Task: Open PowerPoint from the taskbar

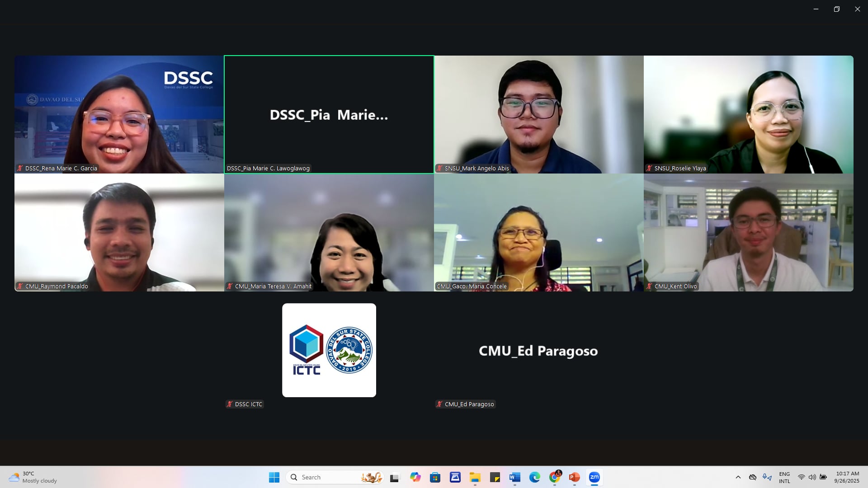Action: pyautogui.click(x=574, y=477)
